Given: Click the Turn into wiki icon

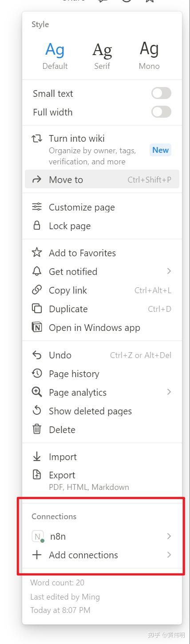Looking at the screenshot, I should click(x=37, y=139).
